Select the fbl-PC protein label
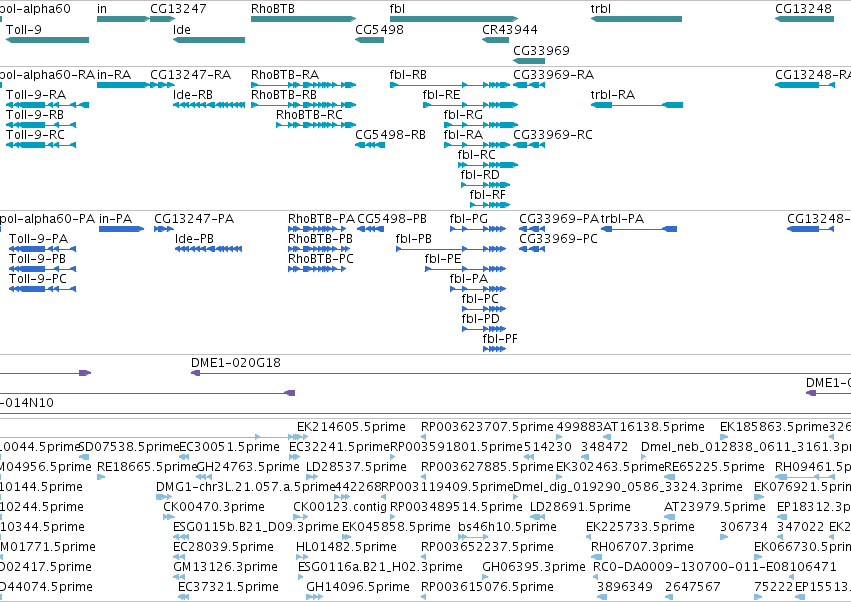 pyautogui.click(x=480, y=299)
